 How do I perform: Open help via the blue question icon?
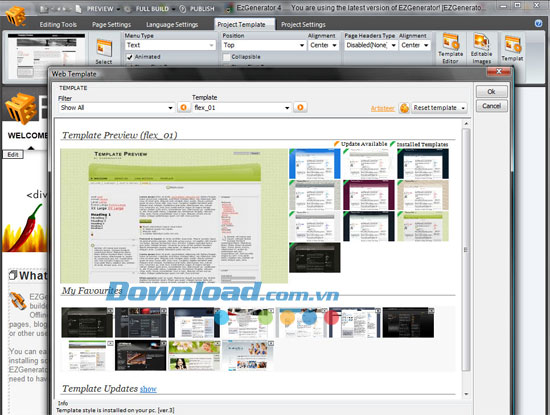click(538, 24)
